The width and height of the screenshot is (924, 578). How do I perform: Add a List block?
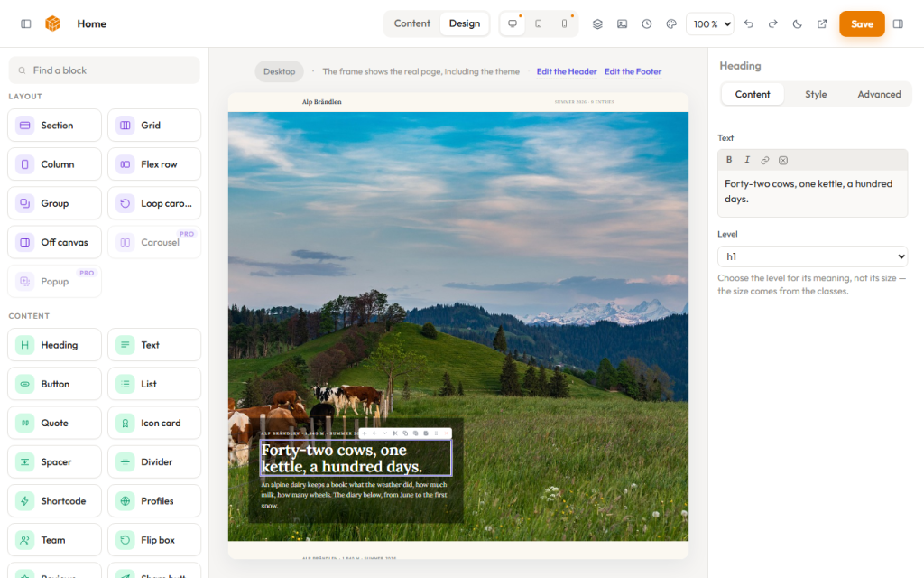click(x=154, y=383)
